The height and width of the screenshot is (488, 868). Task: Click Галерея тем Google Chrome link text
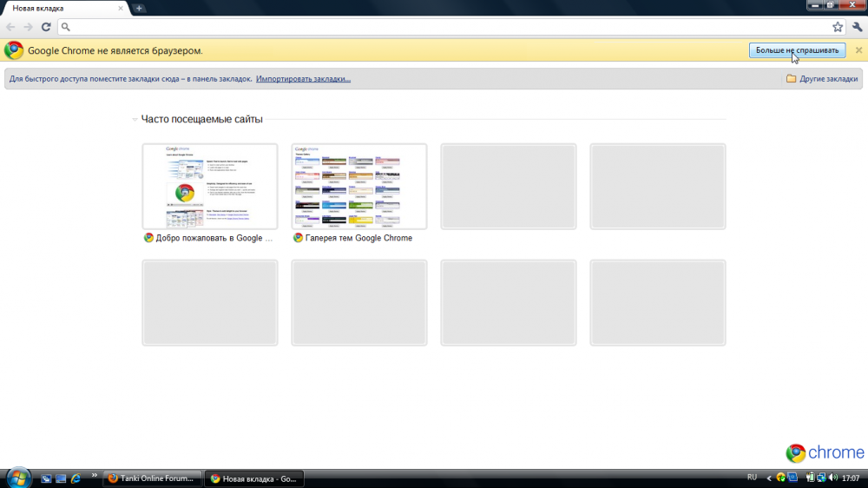[x=358, y=238]
